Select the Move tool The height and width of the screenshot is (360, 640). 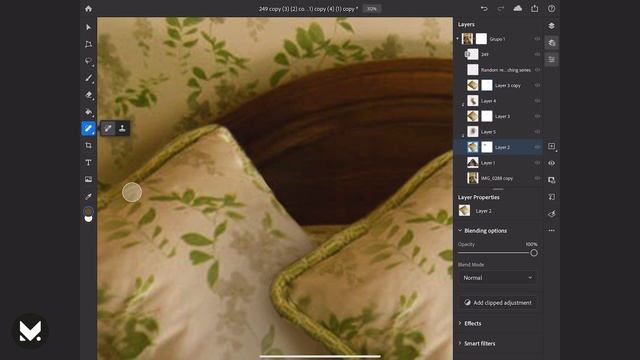point(89,27)
